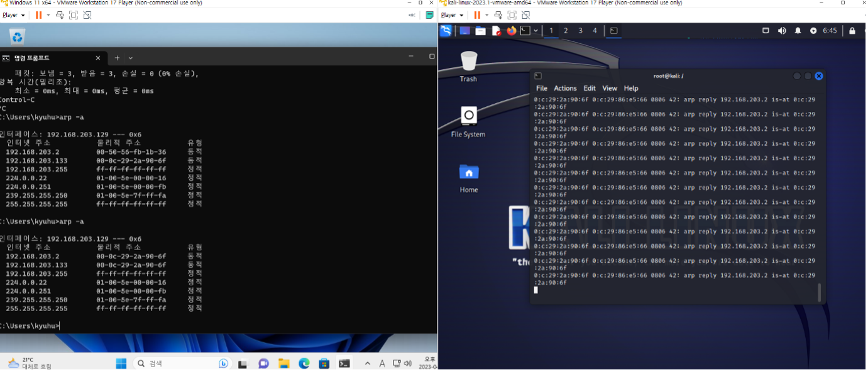Open Firefox from the Kali panel
This screenshot has width=868, height=372.
pos(511,30)
